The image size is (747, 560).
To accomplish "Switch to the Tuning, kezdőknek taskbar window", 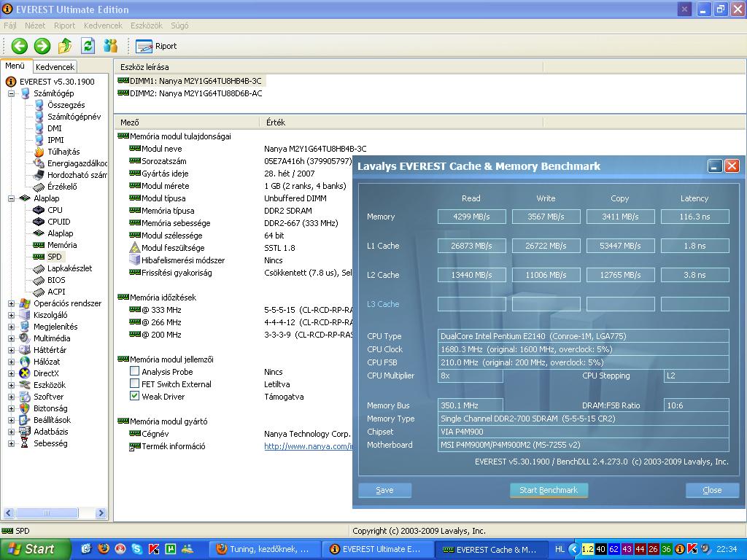I will (x=264, y=549).
